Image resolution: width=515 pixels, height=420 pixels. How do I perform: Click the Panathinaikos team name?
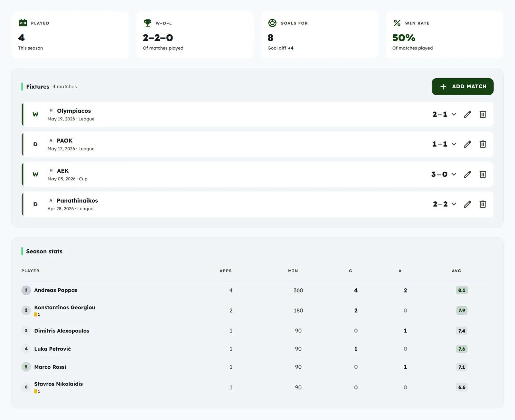click(x=77, y=201)
